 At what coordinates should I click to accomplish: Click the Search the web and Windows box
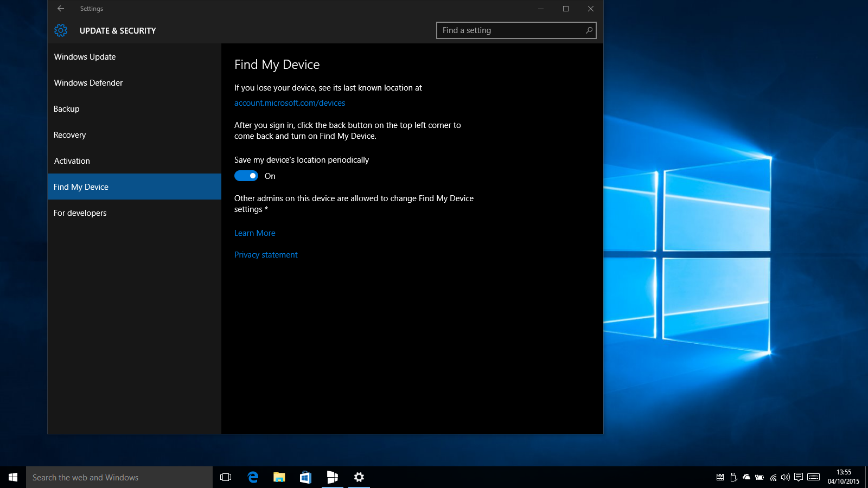[x=119, y=477]
